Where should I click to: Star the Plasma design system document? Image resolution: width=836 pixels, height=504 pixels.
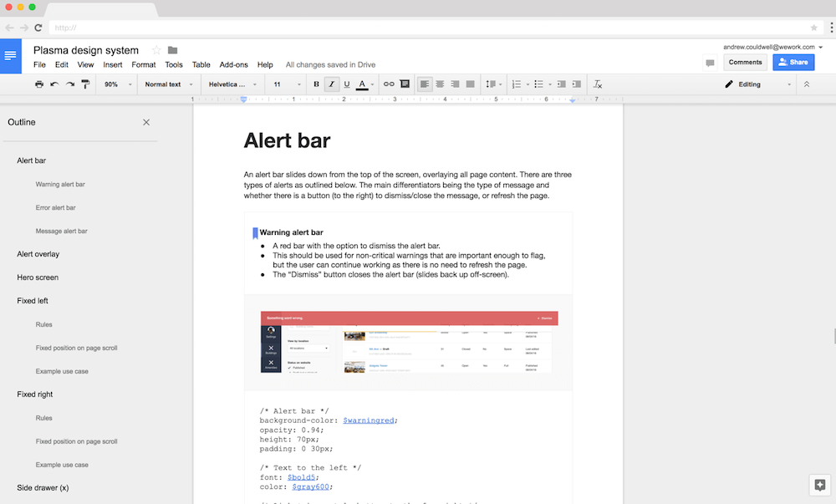(156, 50)
